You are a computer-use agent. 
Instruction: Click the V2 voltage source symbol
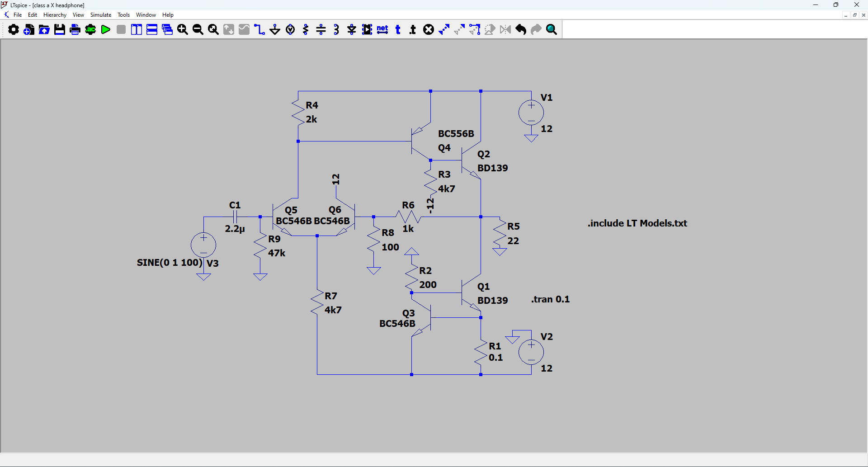pyautogui.click(x=531, y=352)
